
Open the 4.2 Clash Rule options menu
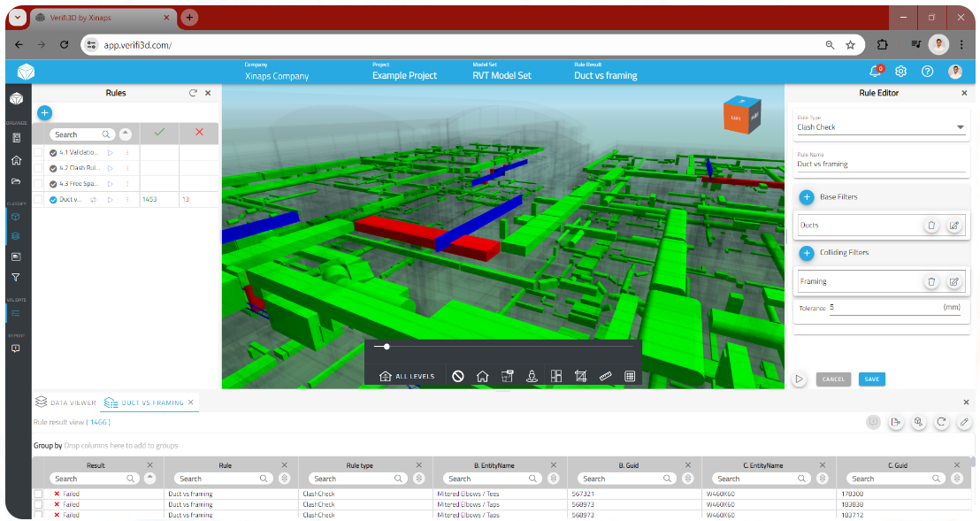pyautogui.click(x=127, y=168)
